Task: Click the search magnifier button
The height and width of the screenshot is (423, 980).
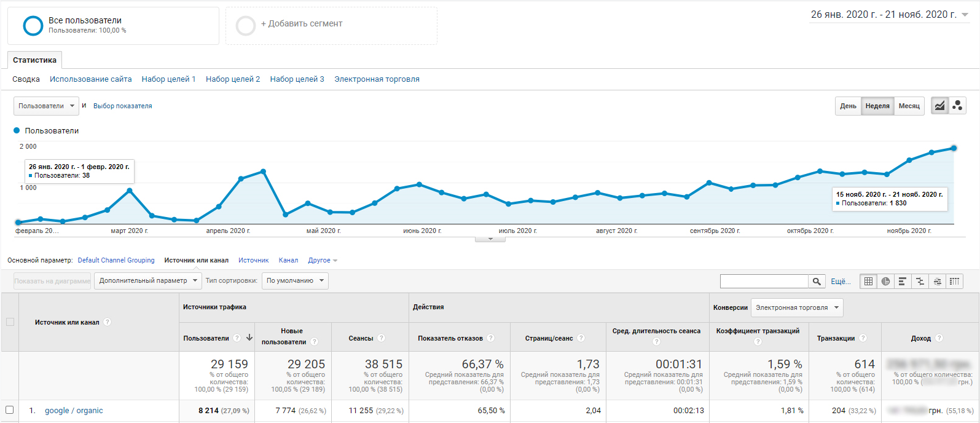Action: click(x=817, y=281)
